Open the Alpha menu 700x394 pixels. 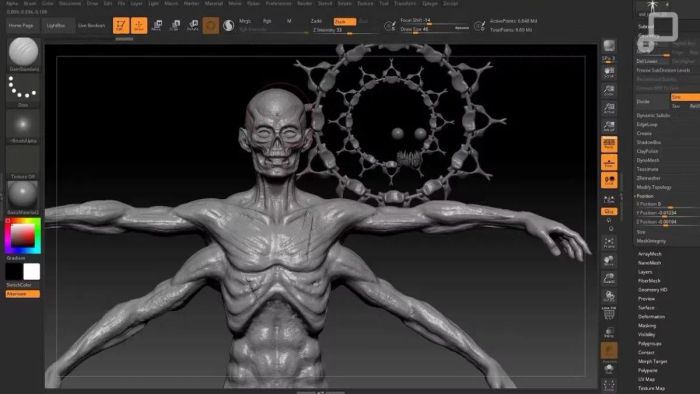click(12, 4)
